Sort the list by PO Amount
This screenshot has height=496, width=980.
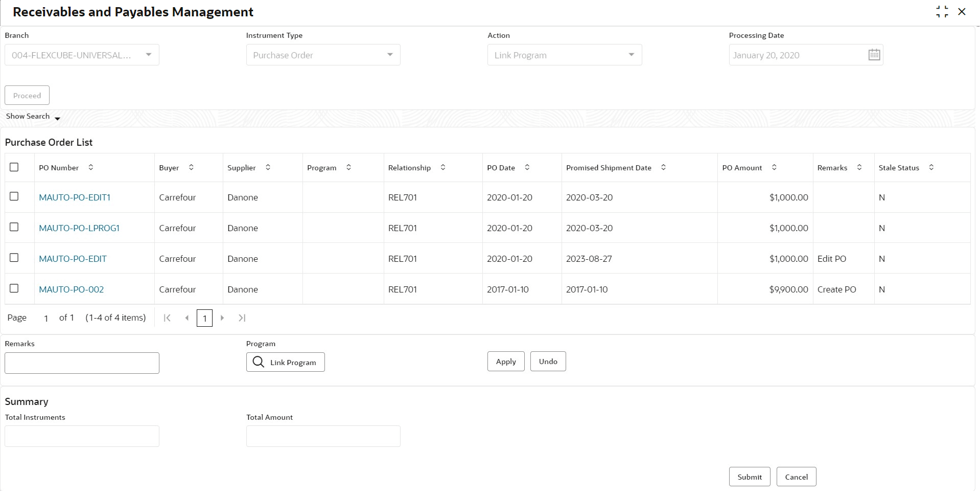pos(774,167)
